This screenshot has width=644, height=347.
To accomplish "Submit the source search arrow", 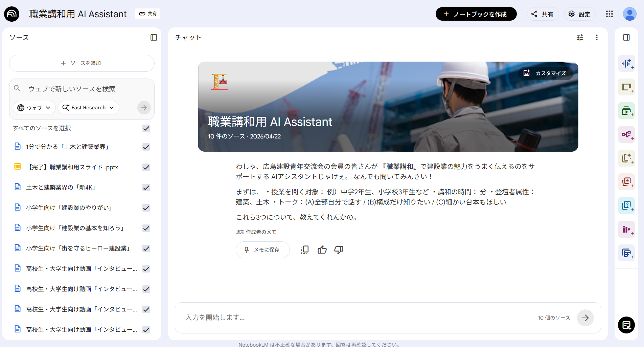I will pyautogui.click(x=144, y=108).
